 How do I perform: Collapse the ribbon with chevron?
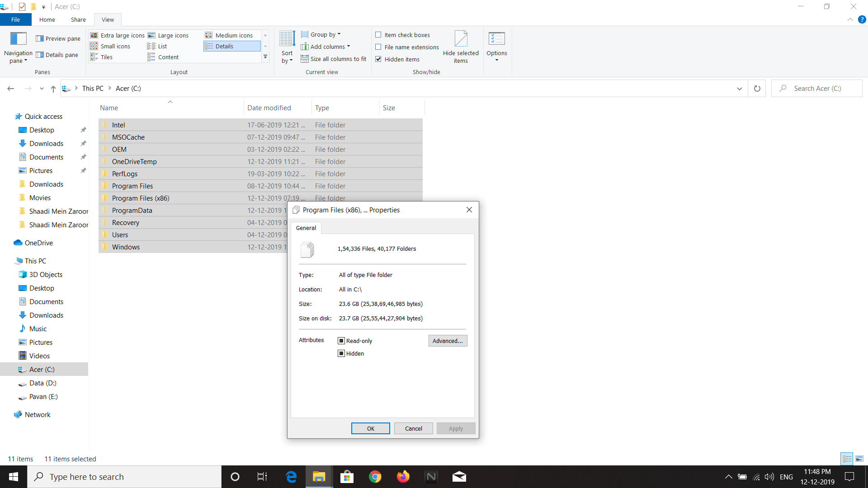850,19
